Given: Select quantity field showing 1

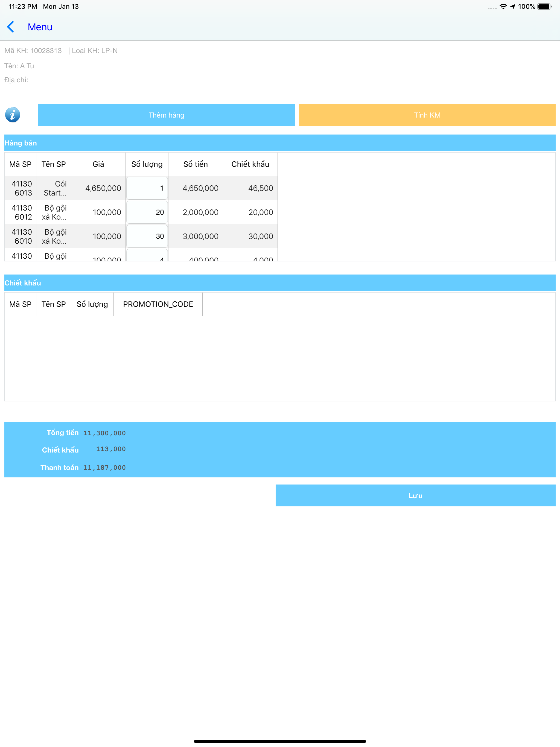Looking at the screenshot, I should click(x=147, y=188).
